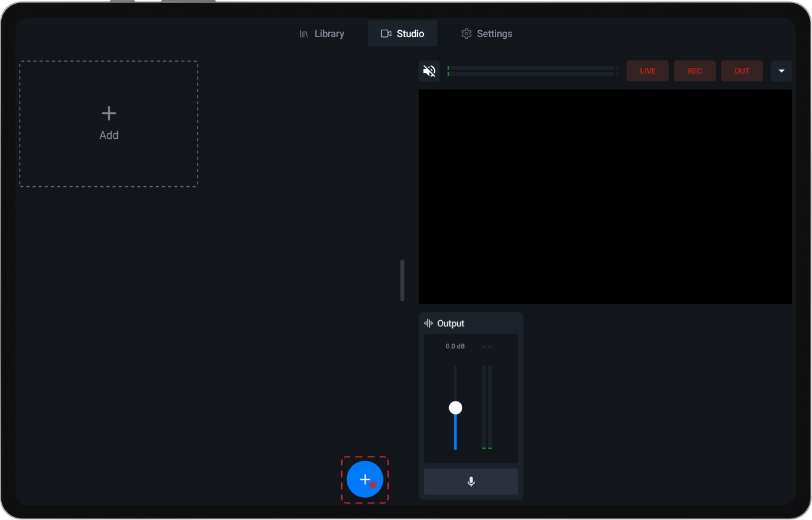Click the 0.0 dB volume readout

click(x=455, y=346)
